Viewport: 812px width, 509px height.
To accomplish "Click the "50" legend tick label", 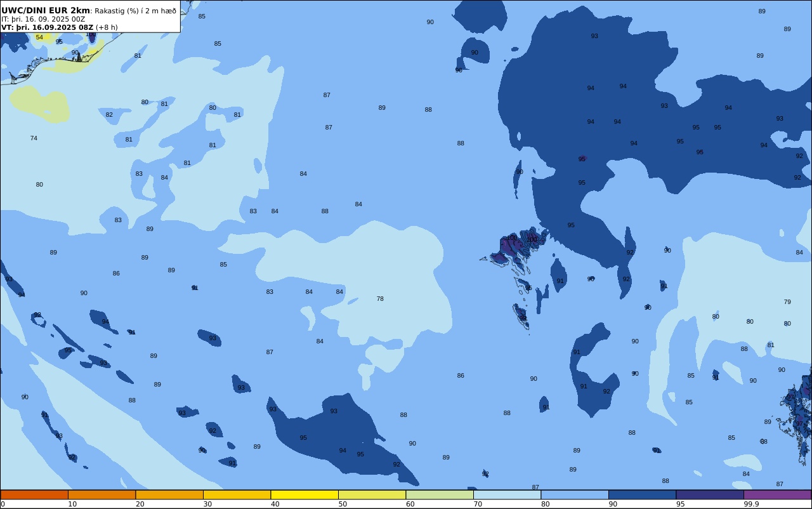I will coord(343,504).
